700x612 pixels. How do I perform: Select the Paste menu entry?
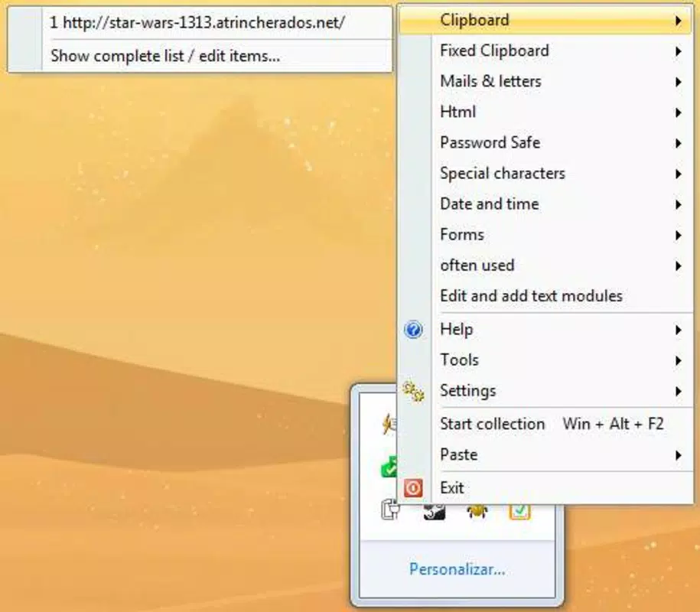(x=545, y=455)
